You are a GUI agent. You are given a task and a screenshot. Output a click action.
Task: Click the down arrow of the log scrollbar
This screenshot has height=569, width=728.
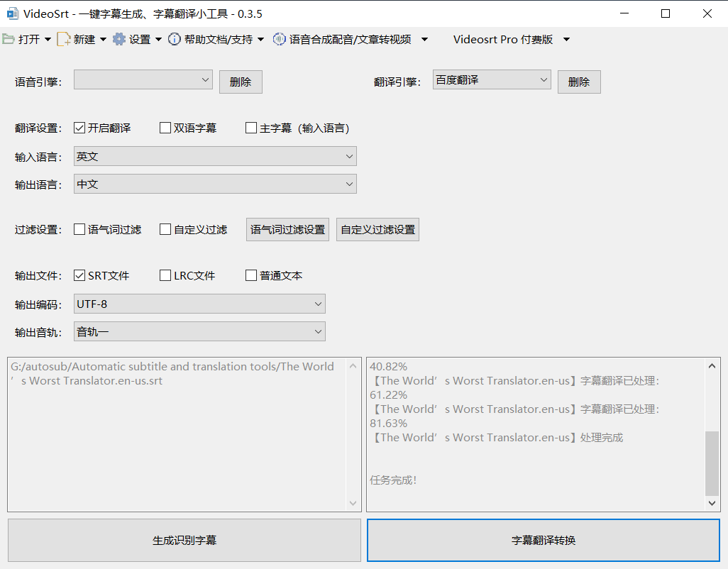(712, 502)
